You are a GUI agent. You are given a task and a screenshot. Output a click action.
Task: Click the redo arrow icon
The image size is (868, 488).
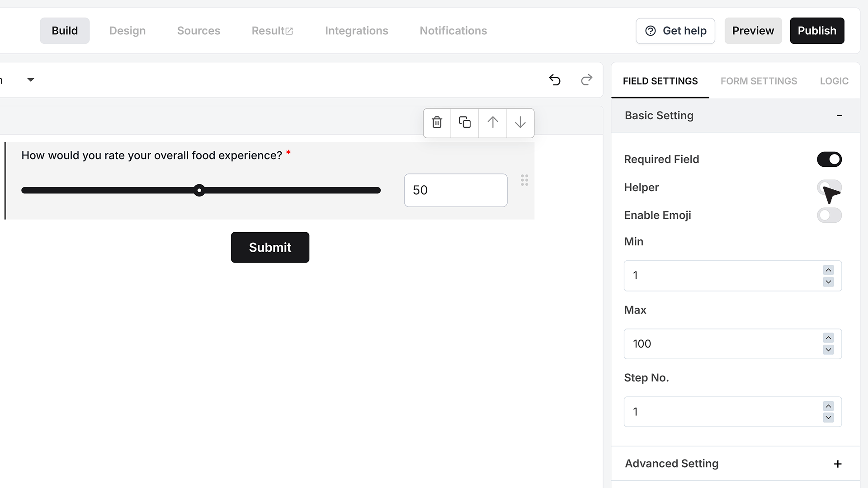[x=586, y=80]
